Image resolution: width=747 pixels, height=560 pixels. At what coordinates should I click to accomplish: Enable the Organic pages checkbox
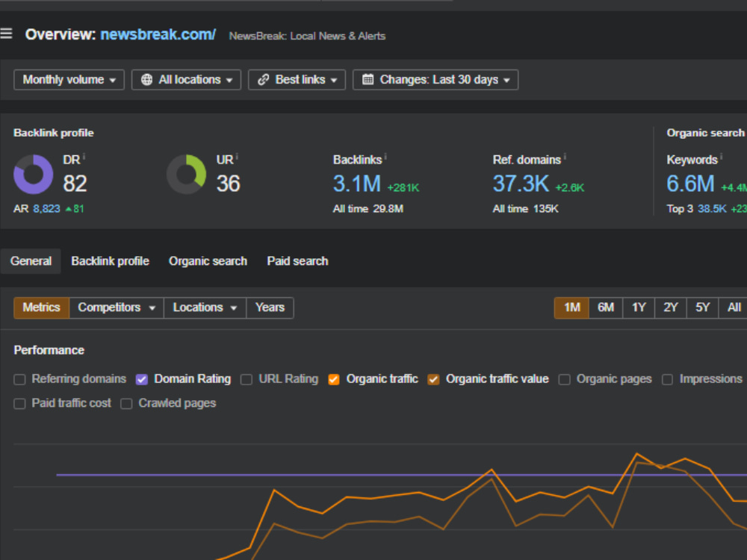(x=565, y=379)
